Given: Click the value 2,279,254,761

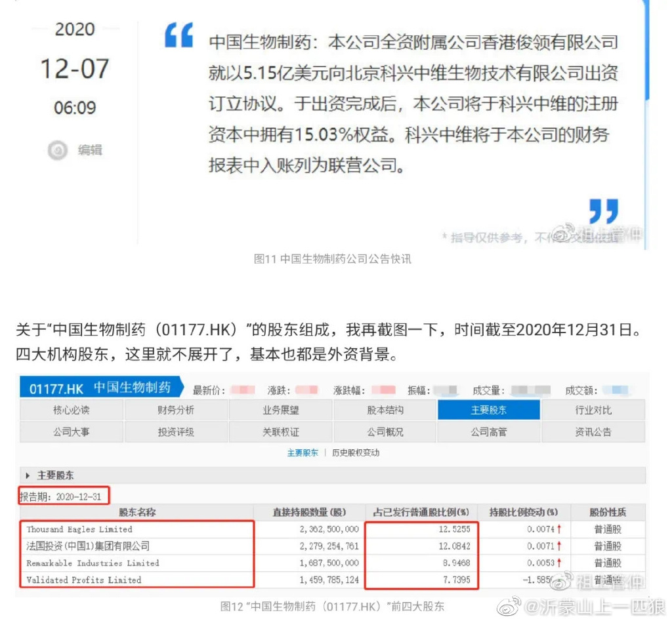Looking at the screenshot, I should (329, 546).
